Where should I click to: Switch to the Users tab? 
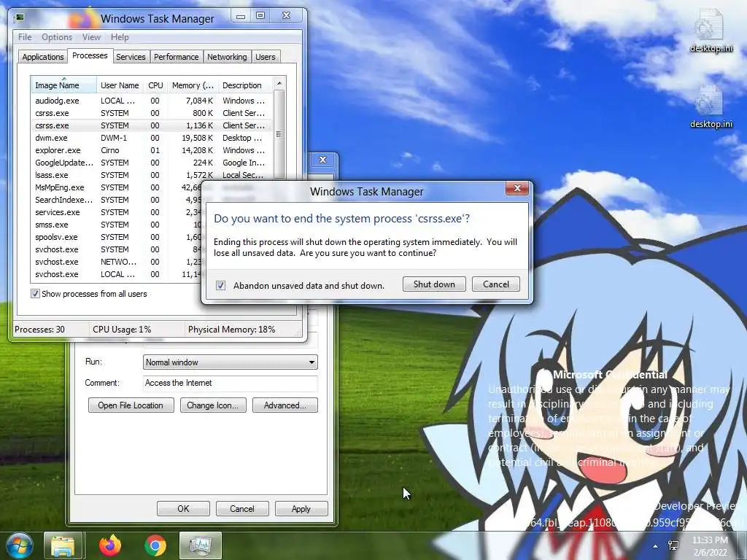click(x=266, y=57)
